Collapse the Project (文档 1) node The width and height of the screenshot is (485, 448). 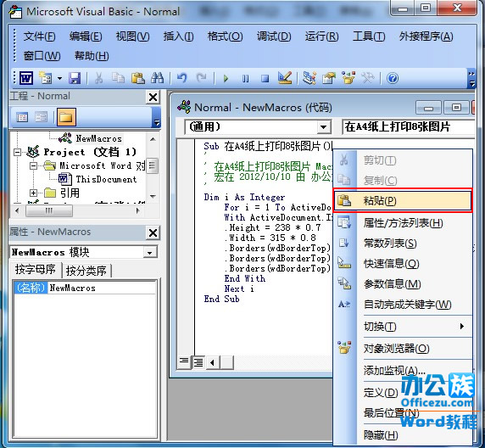click(x=17, y=152)
